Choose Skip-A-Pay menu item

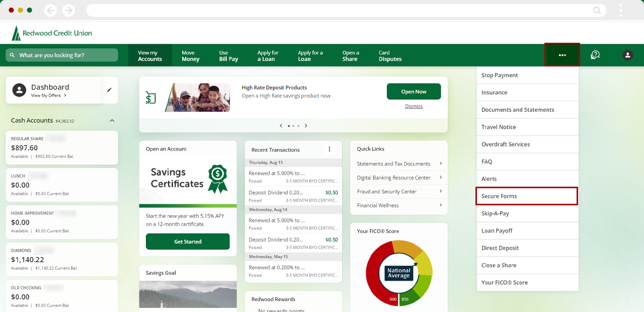pos(528,213)
